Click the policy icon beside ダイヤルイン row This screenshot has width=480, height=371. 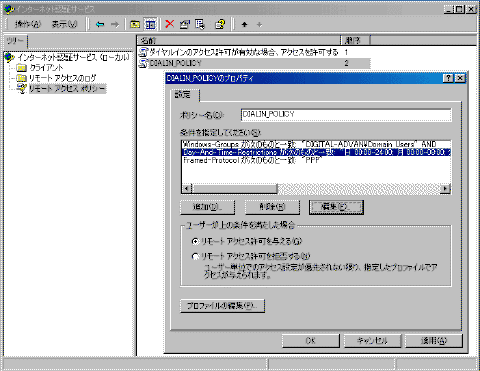click(x=143, y=52)
